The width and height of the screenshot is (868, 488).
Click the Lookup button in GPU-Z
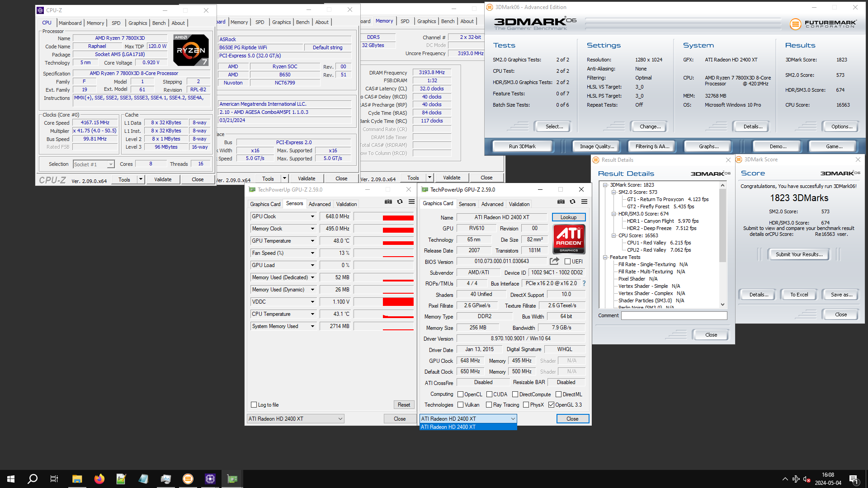point(568,217)
